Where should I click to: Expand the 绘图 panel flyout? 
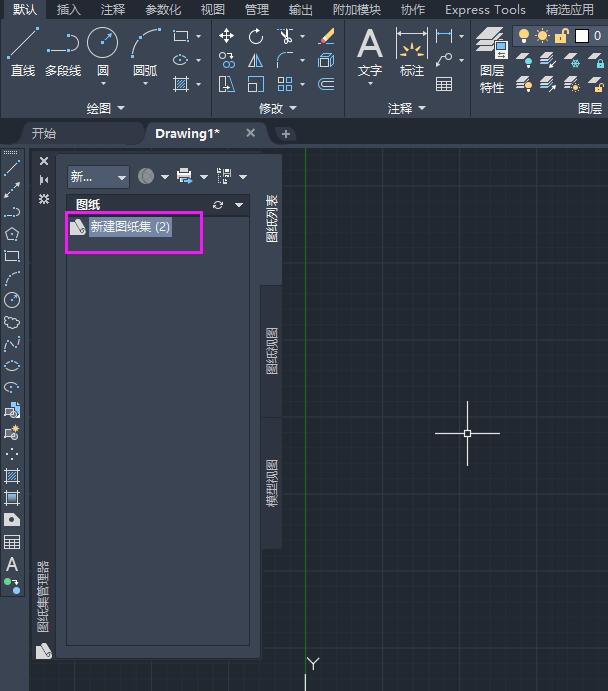pyautogui.click(x=106, y=108)
